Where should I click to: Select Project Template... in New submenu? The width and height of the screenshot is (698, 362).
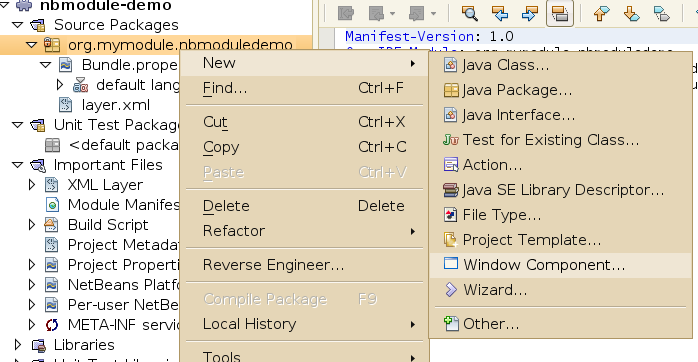[x=560, y=240]
